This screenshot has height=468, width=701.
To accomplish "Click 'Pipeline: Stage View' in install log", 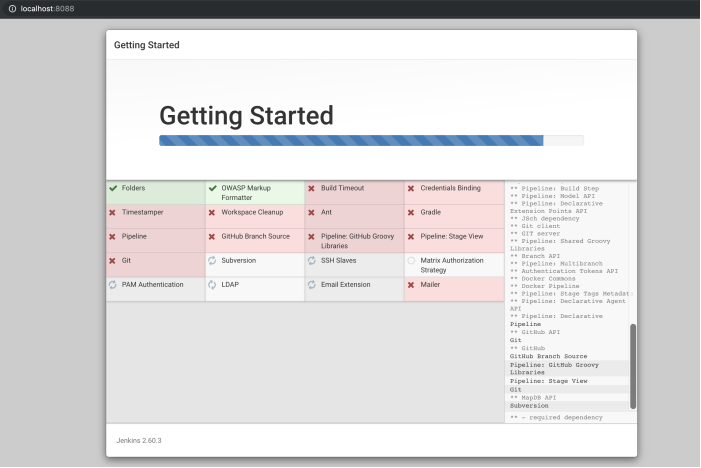I will click(549, 381).
